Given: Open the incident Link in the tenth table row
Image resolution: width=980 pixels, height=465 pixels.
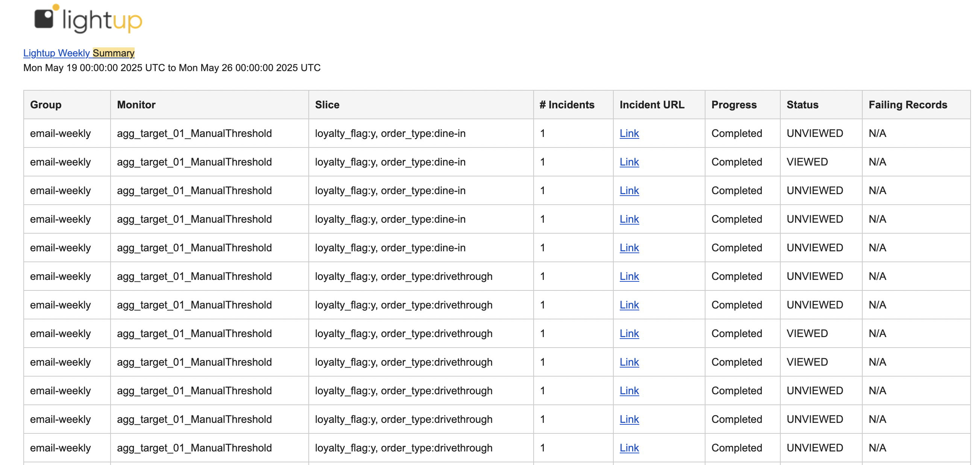Looking at the screenshot, I should click(629, 390).
